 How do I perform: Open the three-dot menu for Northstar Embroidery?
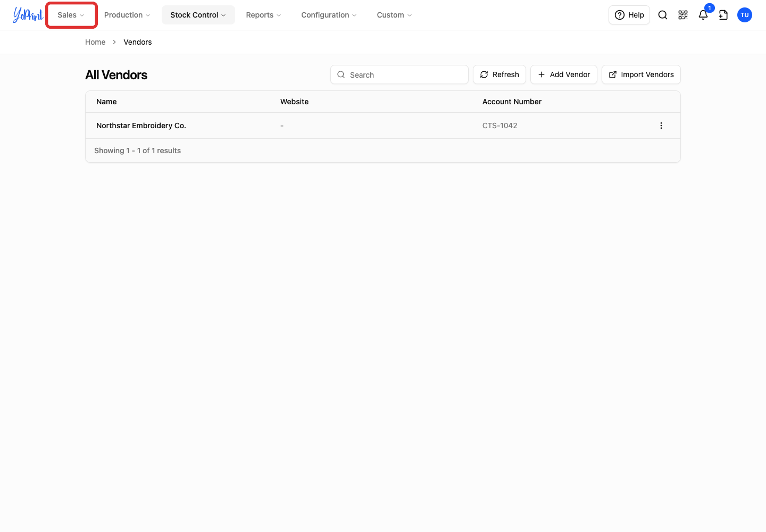(661, 126)
